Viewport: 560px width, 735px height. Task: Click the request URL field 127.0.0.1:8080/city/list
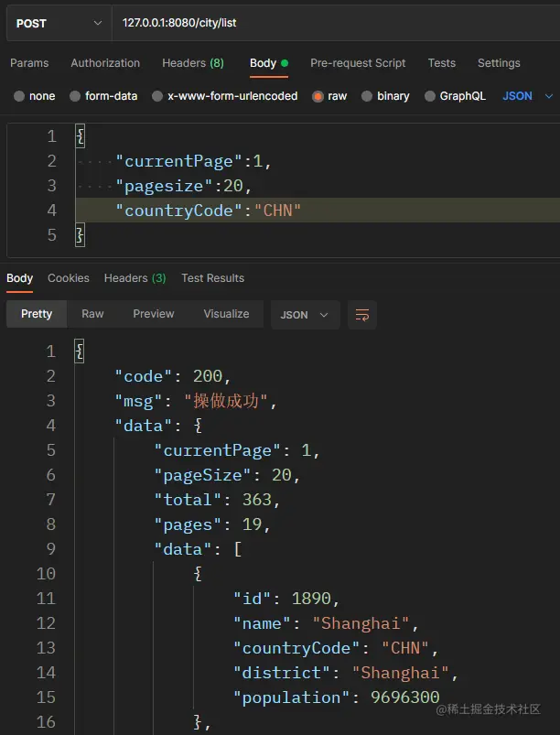tap(336, 23)
